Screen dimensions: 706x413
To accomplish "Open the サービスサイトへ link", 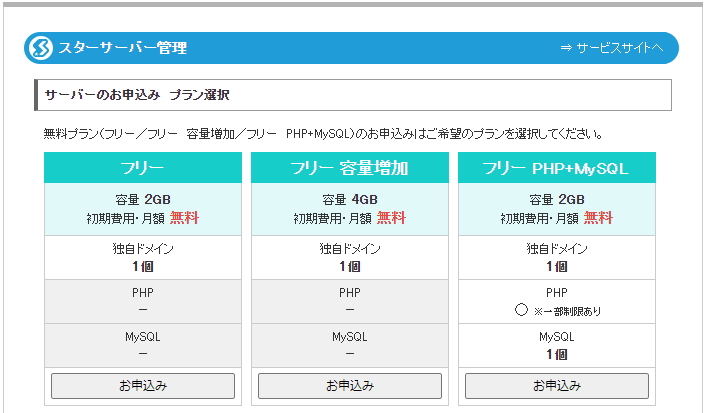I will pyautogui.click(x=612, y=48).
